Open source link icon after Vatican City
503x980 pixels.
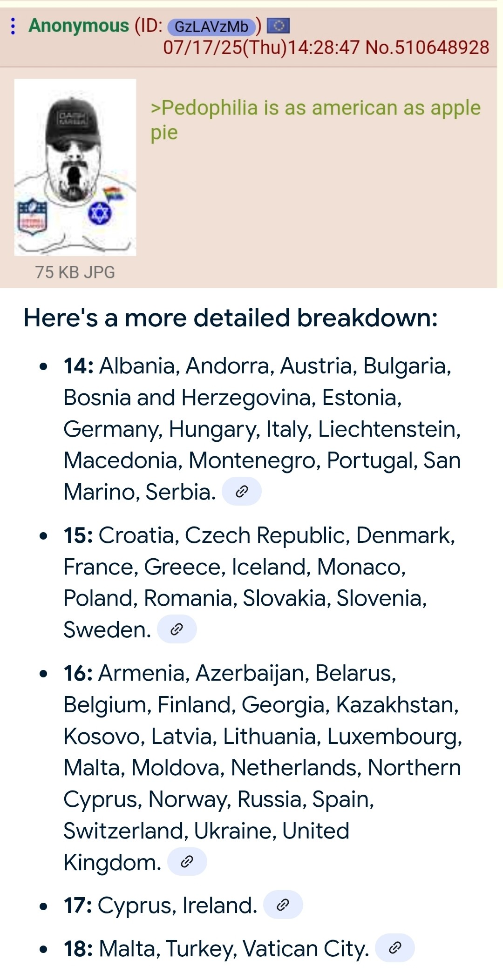(x=394, y=948)
